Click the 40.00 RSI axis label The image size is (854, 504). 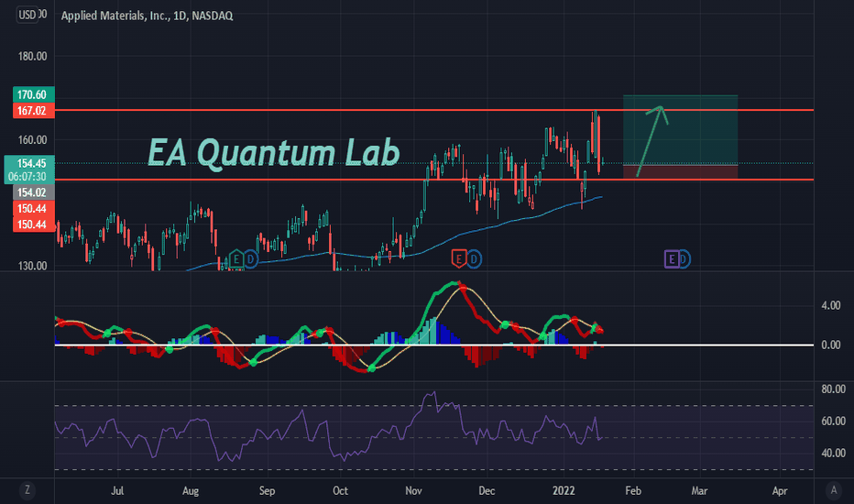[833, 454]
